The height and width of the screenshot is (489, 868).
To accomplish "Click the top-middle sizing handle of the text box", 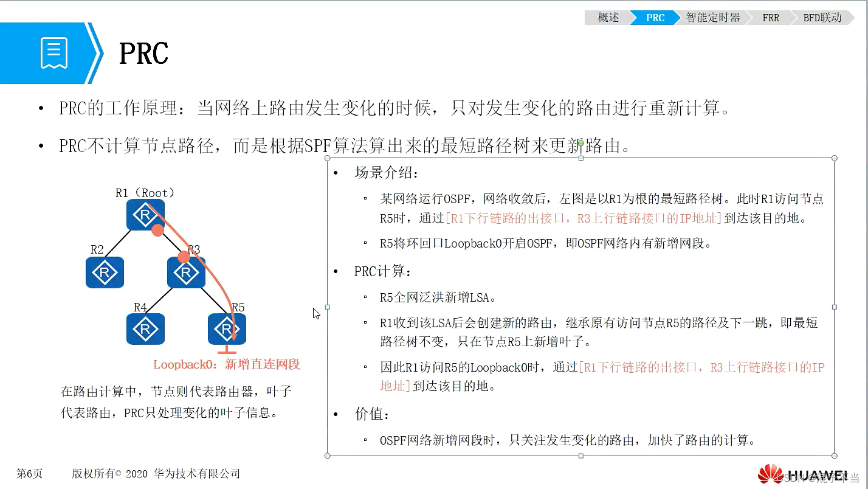I will (580, 158).
